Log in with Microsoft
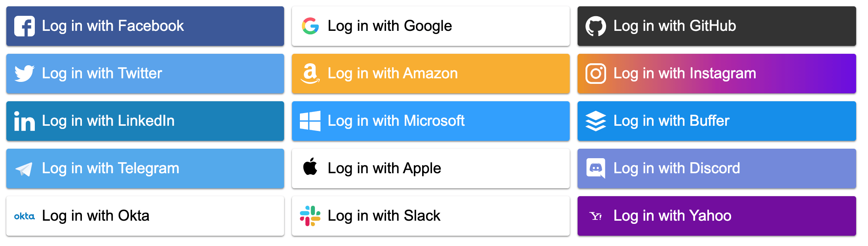Viewport: 868px width, 246px height. point(430,121)
